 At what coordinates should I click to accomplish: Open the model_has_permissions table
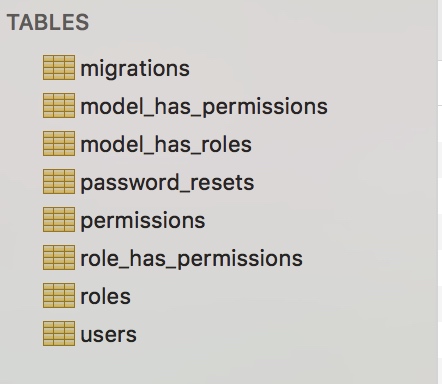204,107
